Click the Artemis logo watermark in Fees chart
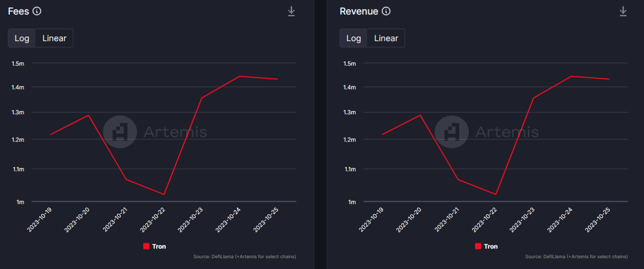 pos(120,132)
